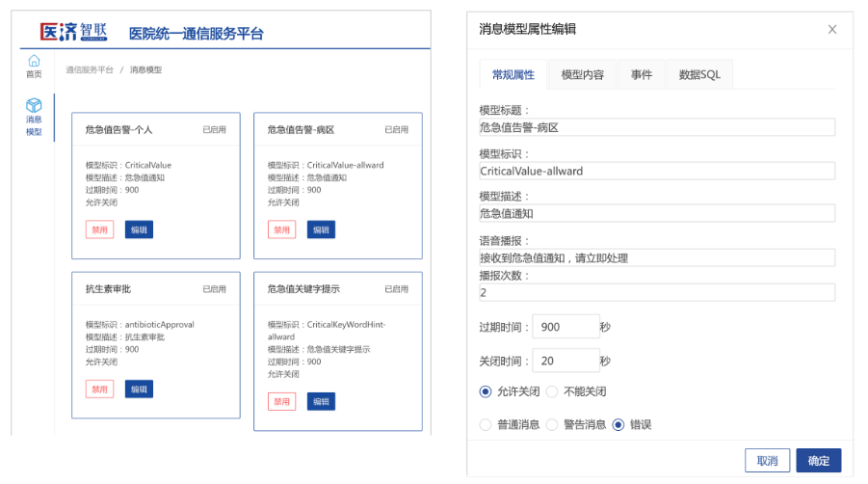868x484 pixels.
Task: Focus the 模型描述 input field
Action: pyautogui.click(x=657, y=213)
